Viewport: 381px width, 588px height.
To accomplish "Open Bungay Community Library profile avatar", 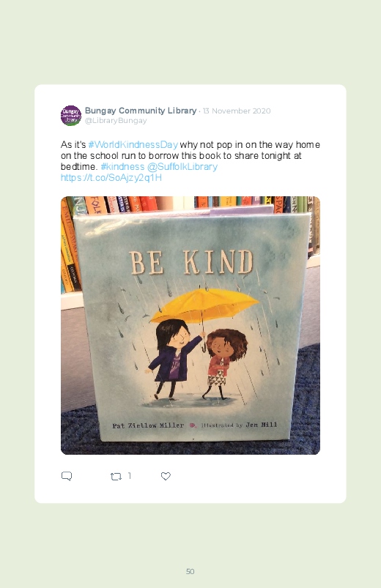I will click(71, 116).
